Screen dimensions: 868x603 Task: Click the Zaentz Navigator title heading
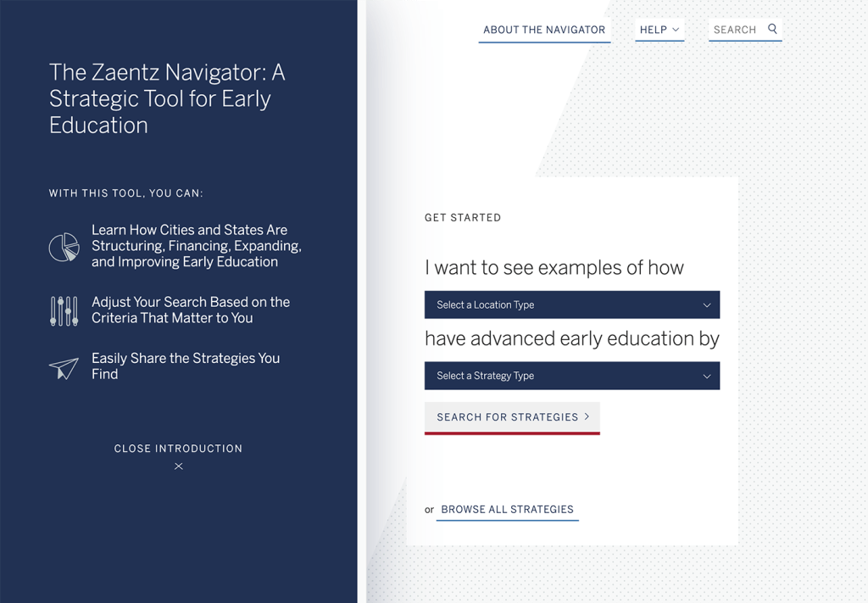tap(167, 98)
